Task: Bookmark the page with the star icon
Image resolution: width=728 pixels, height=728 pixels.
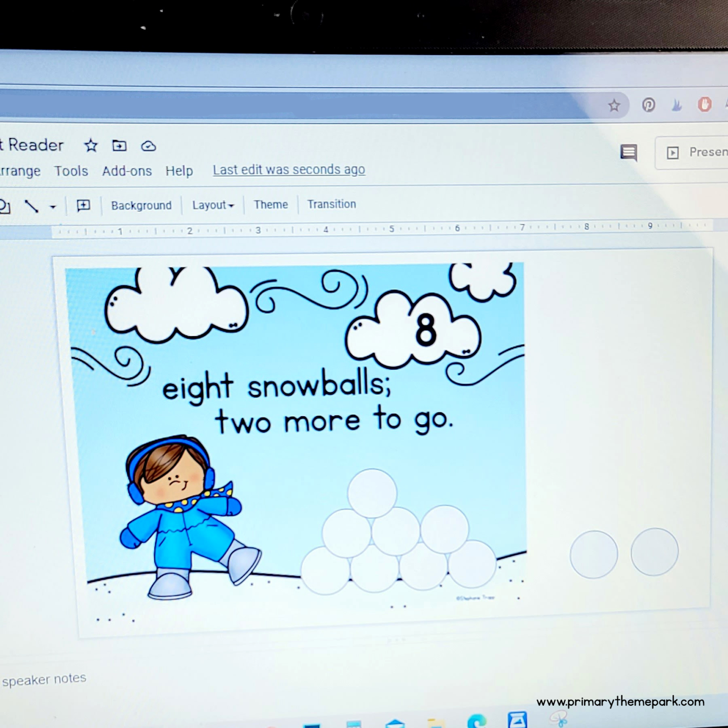Action: [614, 105]
